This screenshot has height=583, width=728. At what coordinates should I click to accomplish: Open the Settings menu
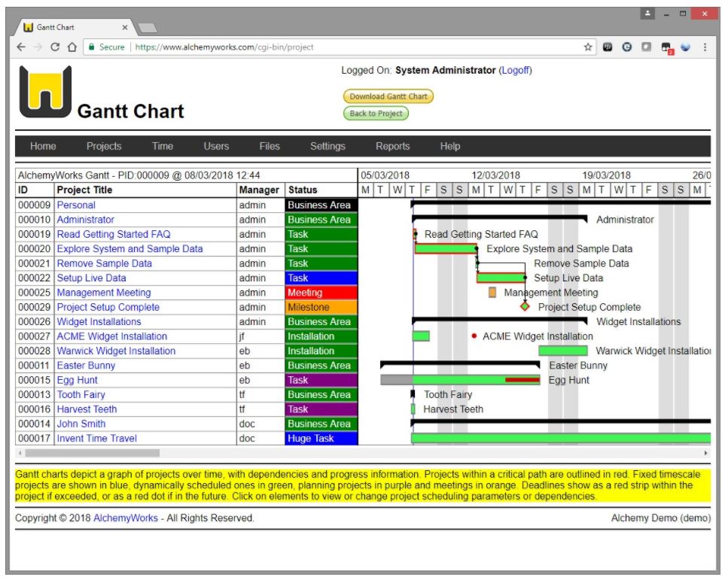[327, 146]
